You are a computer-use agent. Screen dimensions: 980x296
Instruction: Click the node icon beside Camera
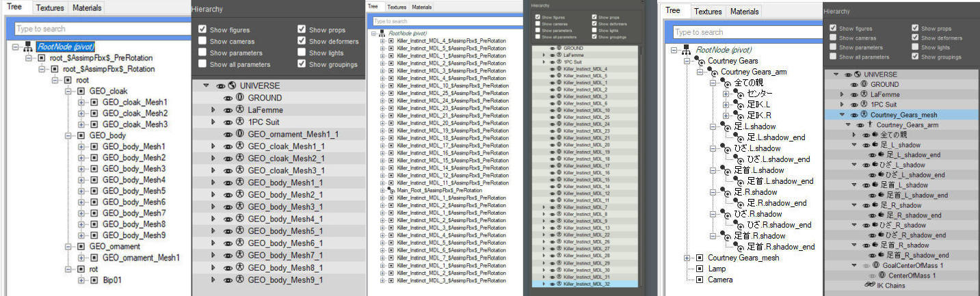click(699, 280)
